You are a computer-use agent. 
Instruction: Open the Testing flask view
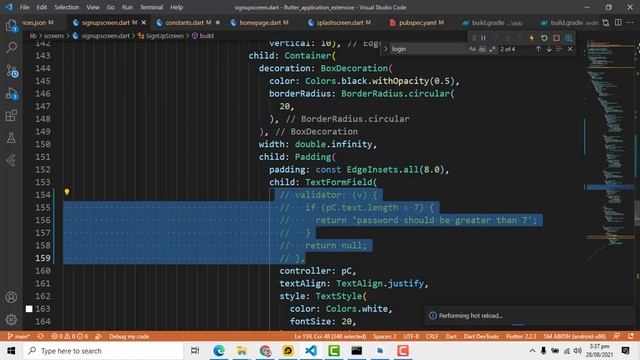pyautogui.click(x=11, y=138)
